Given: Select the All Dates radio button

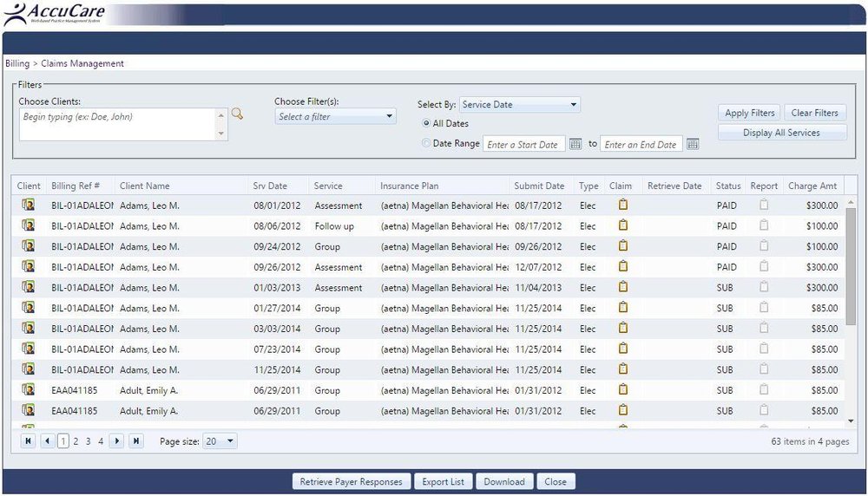Looking at the screenshot, I should tap(425, 123).
